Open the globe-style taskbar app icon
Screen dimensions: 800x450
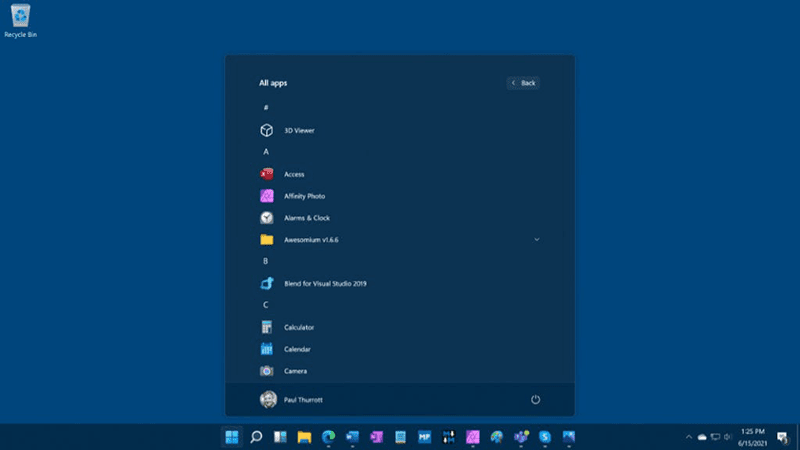click(x=496, y=437)
